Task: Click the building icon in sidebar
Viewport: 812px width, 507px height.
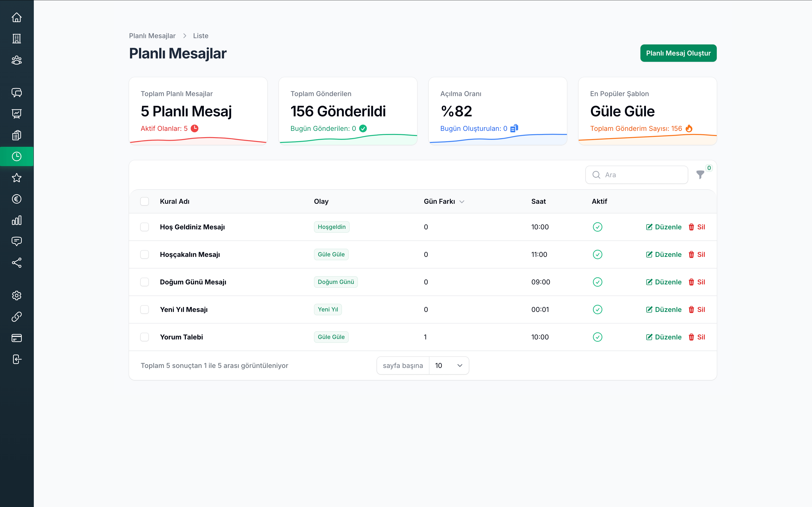Action: tap(16, 39)
